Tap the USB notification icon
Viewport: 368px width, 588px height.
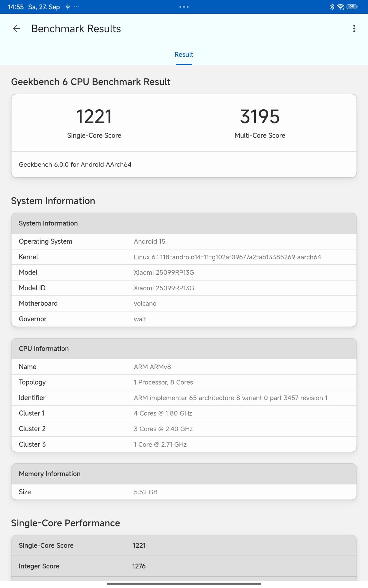[68, 7]
